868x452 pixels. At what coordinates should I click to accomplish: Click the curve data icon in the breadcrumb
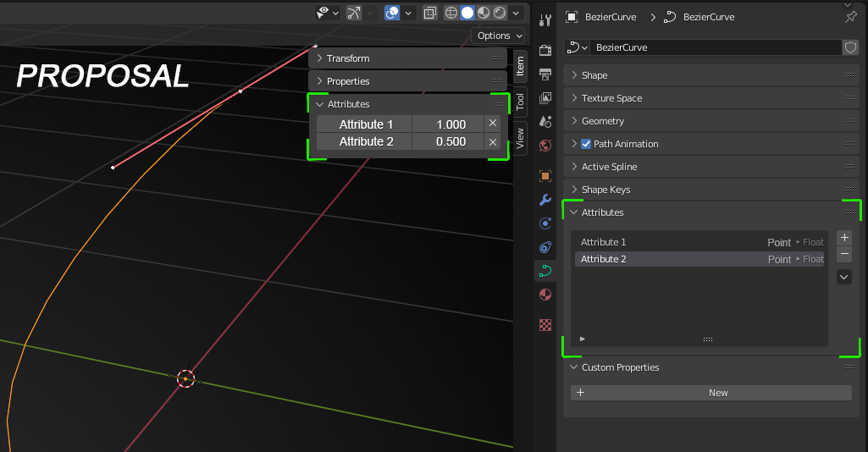(670, 17)
